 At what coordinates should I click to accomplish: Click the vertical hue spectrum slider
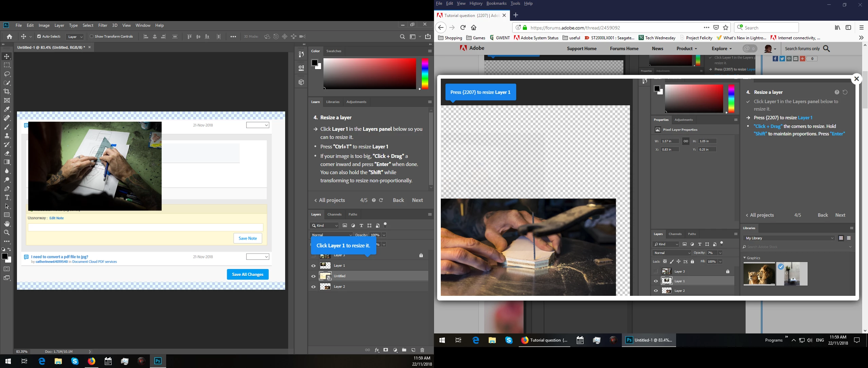point(425,74)
